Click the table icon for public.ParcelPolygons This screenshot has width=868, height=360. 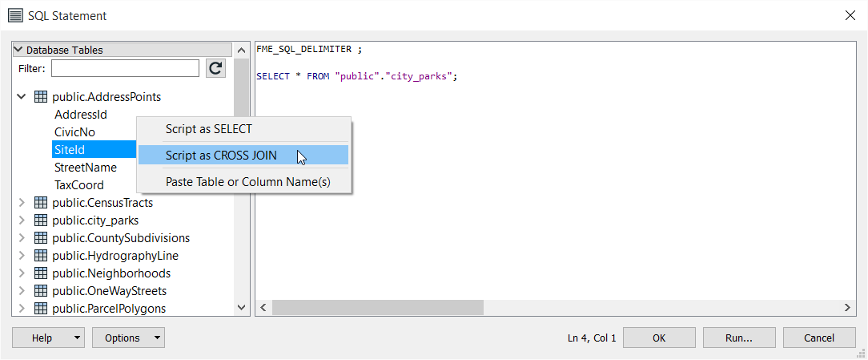pyautogui.click(x=40, y=309)
